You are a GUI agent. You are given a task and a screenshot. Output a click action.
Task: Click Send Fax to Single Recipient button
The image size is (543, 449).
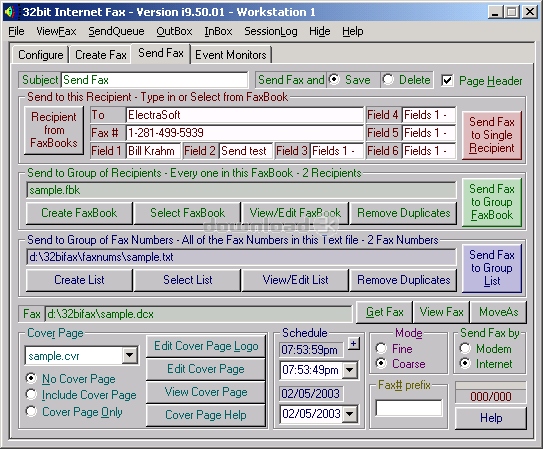pyautogui.click(x=492, y=135)
